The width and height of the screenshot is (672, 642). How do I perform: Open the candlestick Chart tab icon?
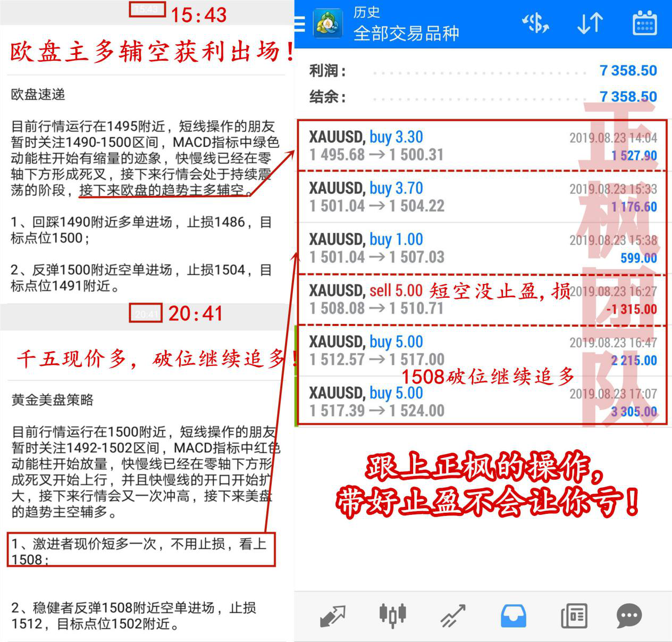(x=392, y=616)
